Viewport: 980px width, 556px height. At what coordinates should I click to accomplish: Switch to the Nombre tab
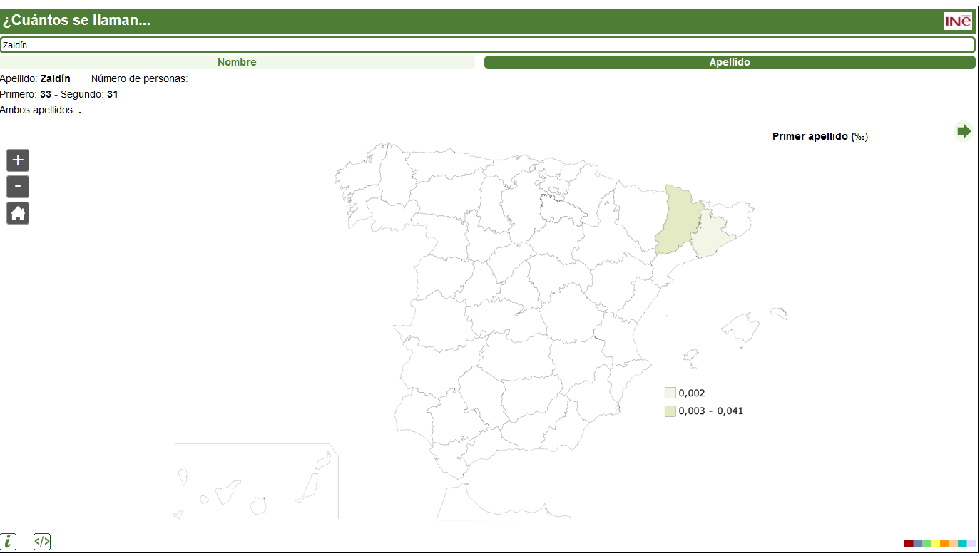[x=237, y=63]
